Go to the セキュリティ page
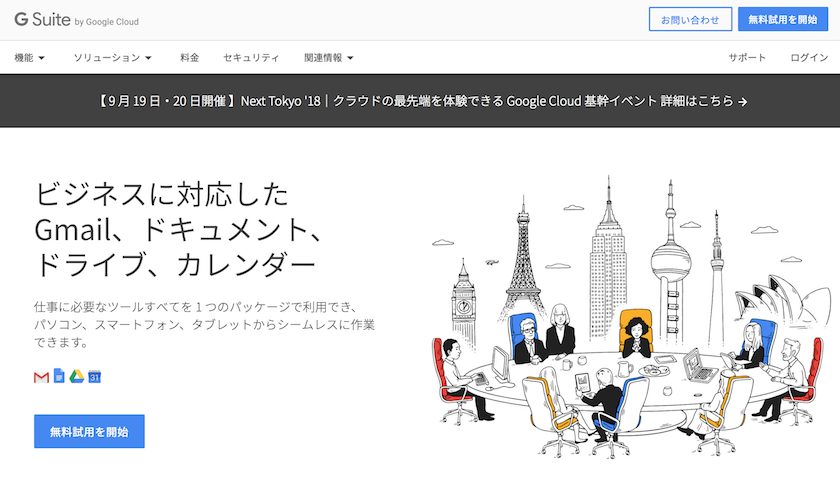The height and width of the screenshot is (481, 840). pyautogui.click(x=251, y=57)
